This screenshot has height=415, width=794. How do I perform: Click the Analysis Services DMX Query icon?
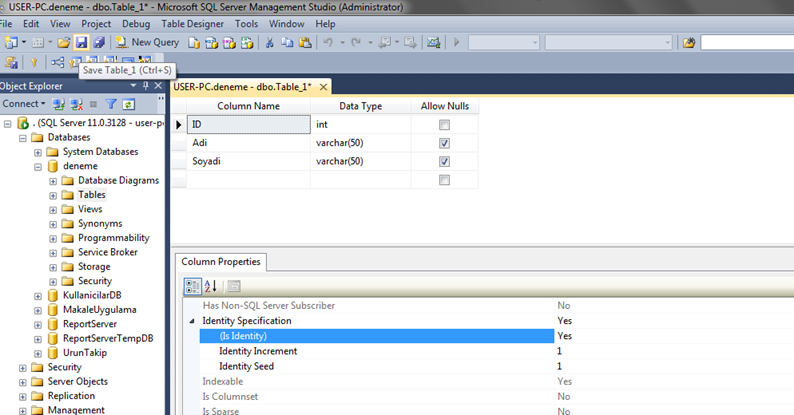pos(229,43)
